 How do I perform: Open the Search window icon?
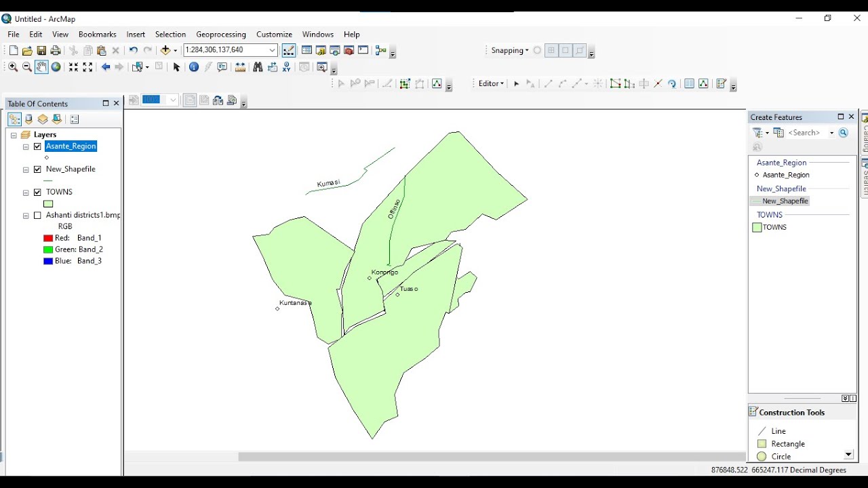(x=335, y=50)
